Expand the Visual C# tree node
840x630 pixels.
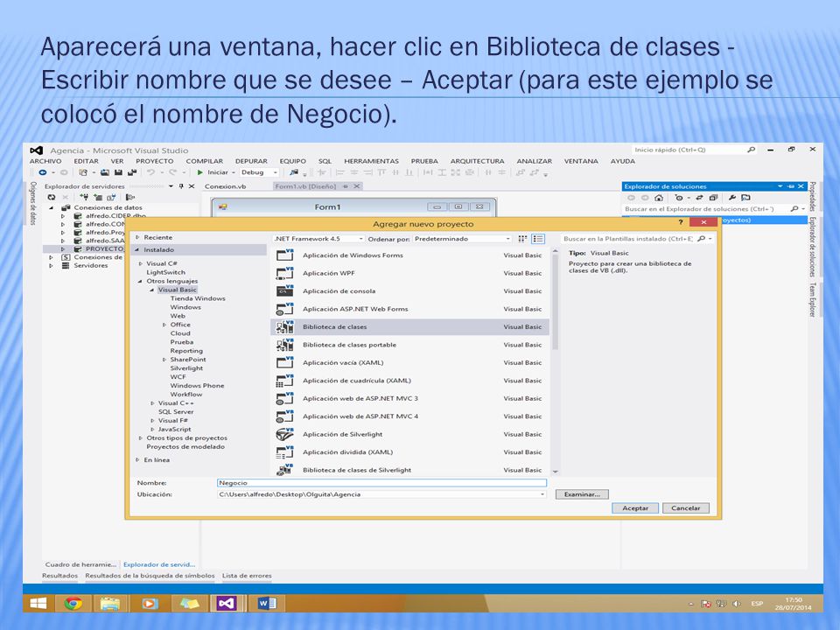click(141, 263)
